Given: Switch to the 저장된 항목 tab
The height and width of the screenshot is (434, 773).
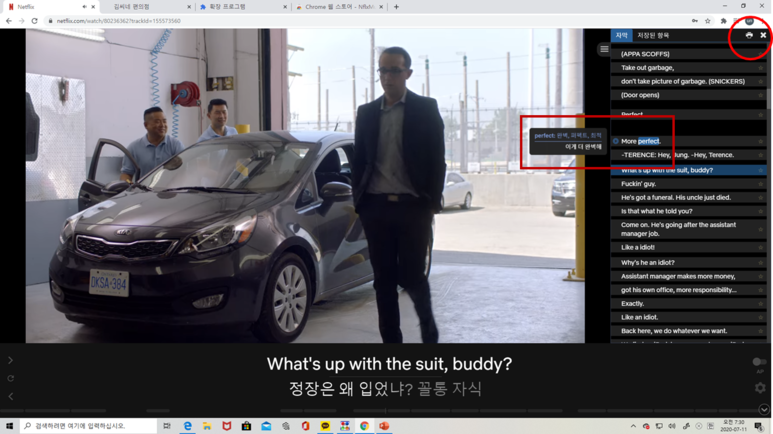Looking at the screenshot, I should point(653,36).
